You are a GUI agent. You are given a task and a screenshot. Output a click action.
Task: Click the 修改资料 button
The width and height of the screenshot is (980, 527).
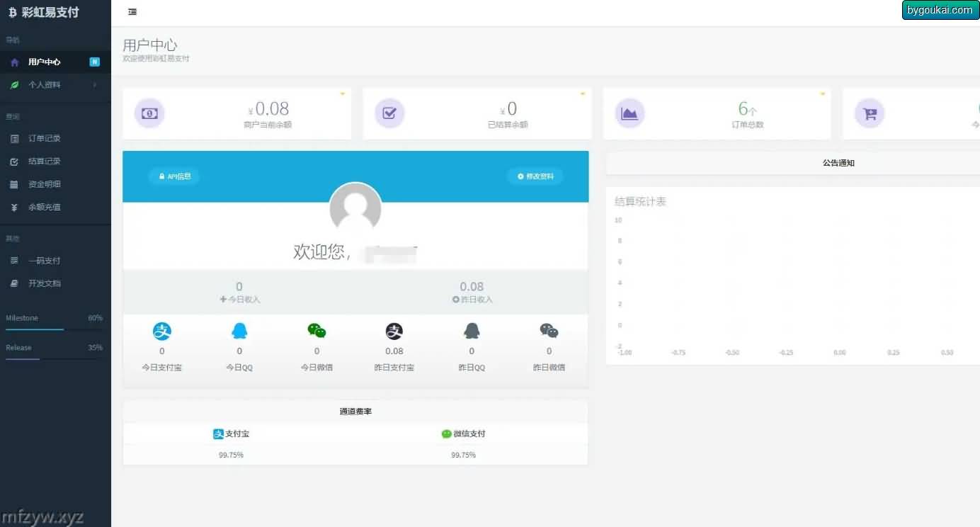coord(535,176)
